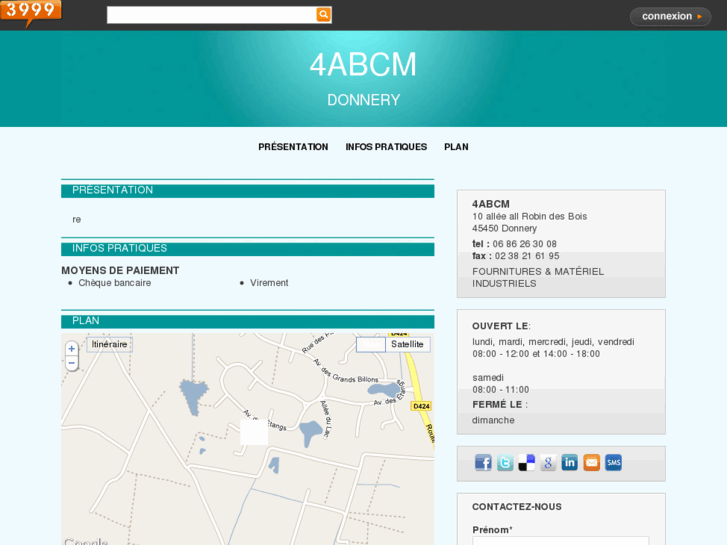Go to the Infos Pratiques section
727x545 pixels.
point(386,147)
